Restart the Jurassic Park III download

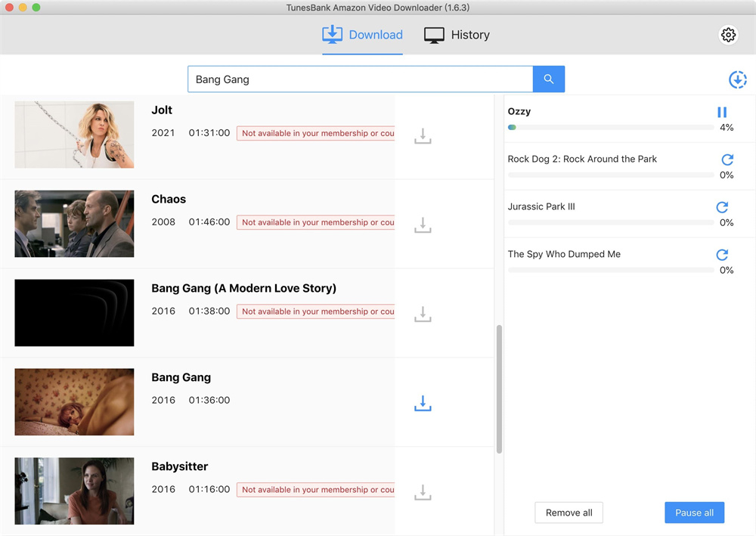pos(721,206)
